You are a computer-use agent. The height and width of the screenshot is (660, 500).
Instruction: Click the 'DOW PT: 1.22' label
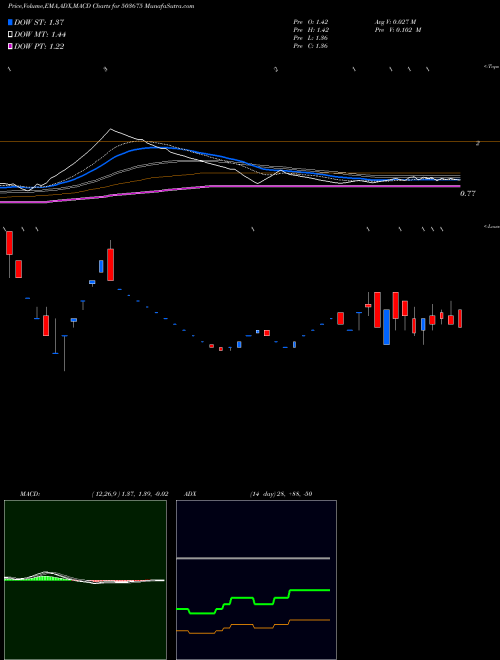click(39, 47)
